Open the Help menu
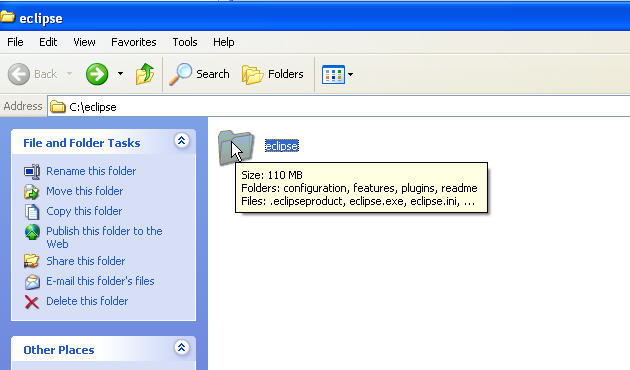This screenshot has height=370, width=630. 224,42
